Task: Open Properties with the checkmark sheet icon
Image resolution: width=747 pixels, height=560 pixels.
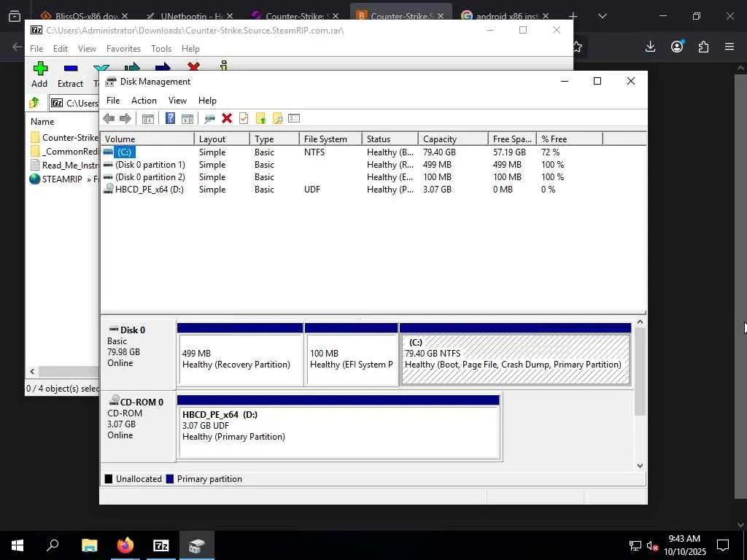Action: [244, 119]
